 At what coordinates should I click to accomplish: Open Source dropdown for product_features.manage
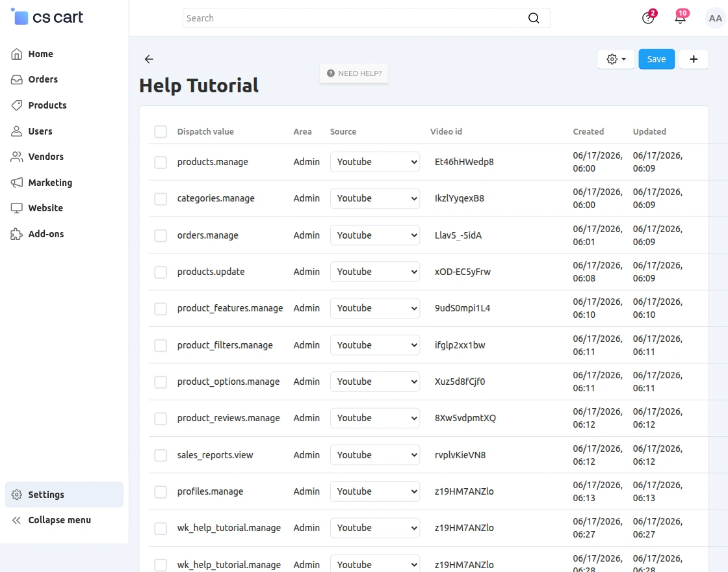(x=374, y=309)
